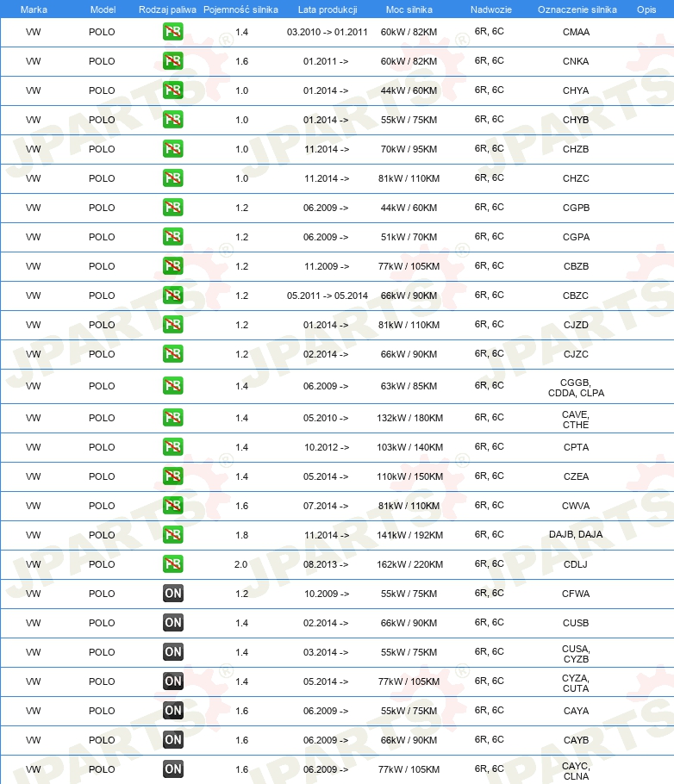Select engine code CGPB cell
This screenshot has height=784, width=674.
point(576,208)
